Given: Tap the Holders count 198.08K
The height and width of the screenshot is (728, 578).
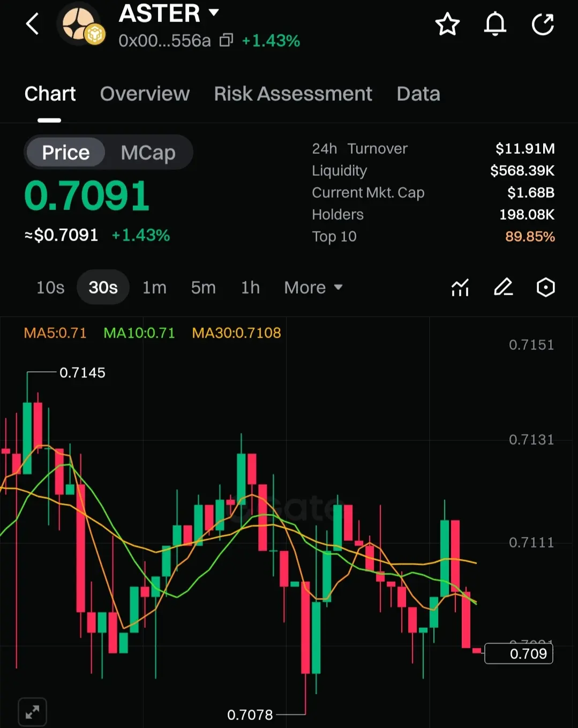Looking at the screenshot, I should [x=527, y=214].
